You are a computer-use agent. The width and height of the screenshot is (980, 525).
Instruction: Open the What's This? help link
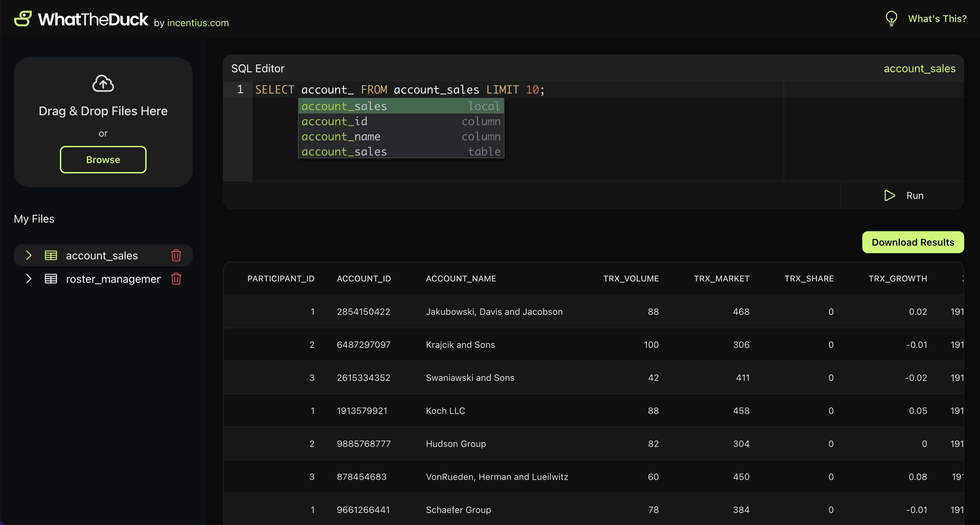[x=937, y=19]
